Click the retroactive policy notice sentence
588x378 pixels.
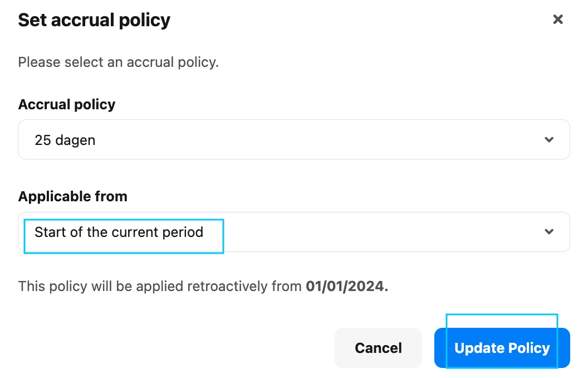203,286
